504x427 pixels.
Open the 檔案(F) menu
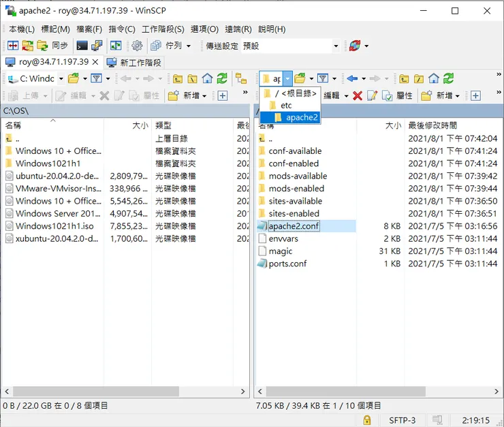click(89, 29)
